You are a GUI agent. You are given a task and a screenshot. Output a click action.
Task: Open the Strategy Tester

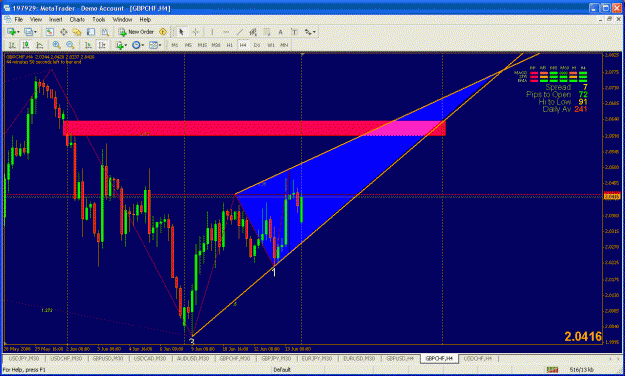point(105,32)
